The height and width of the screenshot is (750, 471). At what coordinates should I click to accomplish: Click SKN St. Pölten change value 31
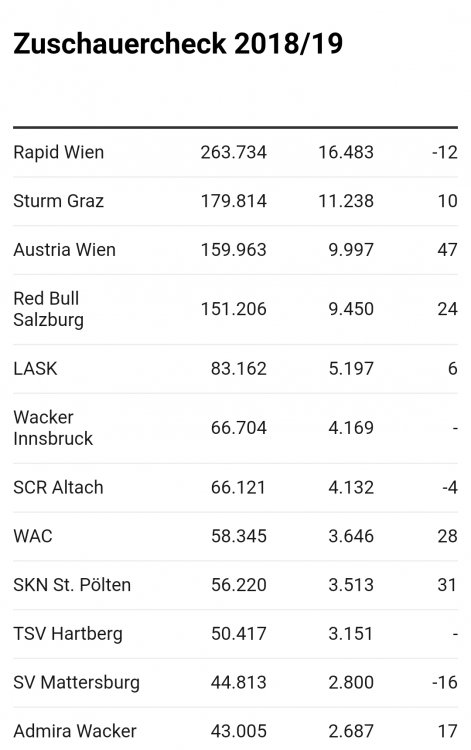coord(447,585)
